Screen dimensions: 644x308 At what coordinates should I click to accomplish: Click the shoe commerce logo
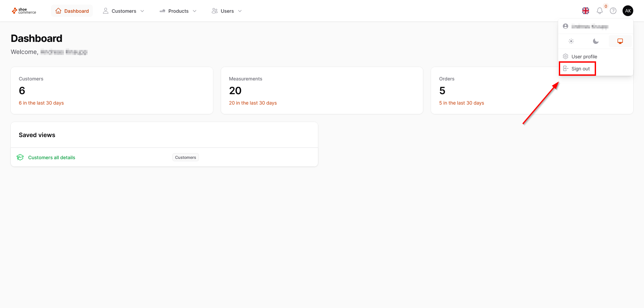(x=24, y=11)
